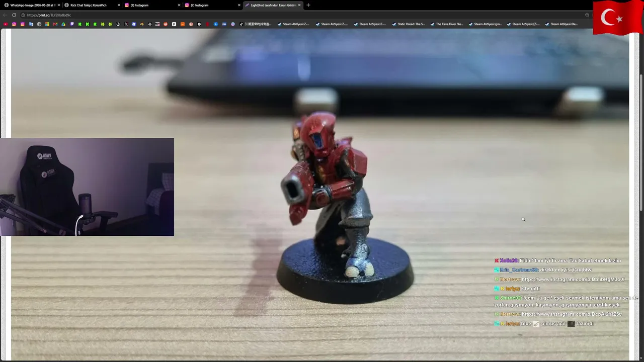Click the browser back arrow

click(6, 15)
